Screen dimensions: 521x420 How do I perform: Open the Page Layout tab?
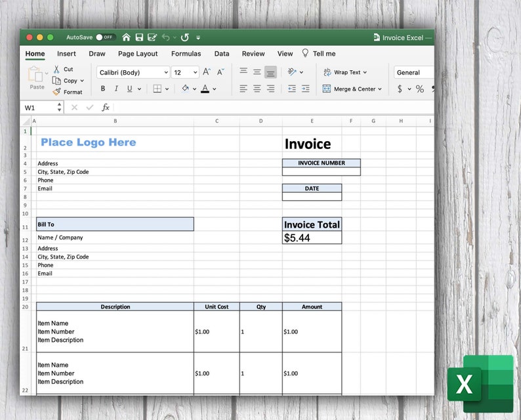pos(138,54)
